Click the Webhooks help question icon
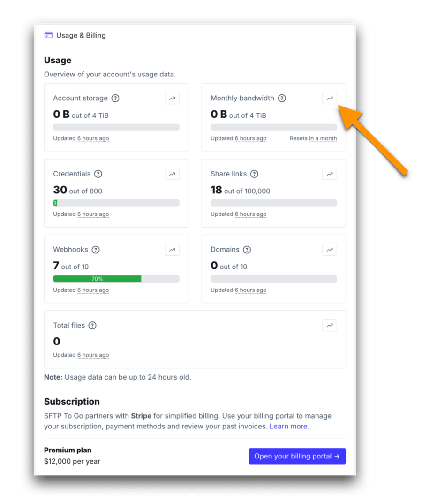Viewport: 422px width, 504px height. (x=96, y=250)
